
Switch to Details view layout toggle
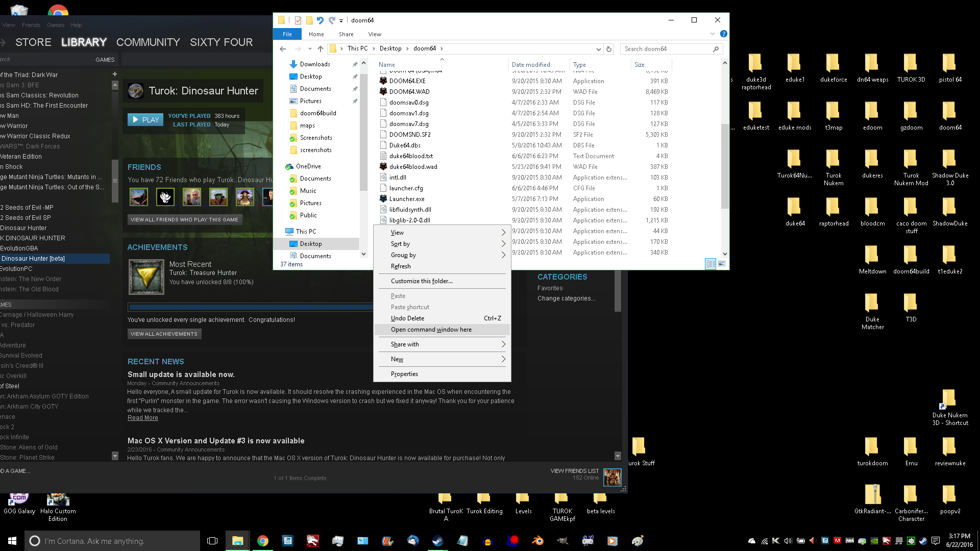(710, 264)
